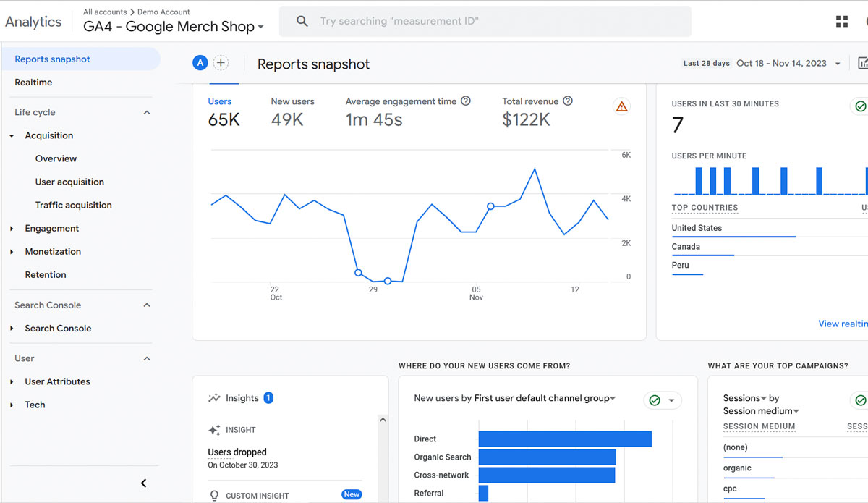868x503 pixels.
Task: Click the Oct 28 low-point chart marker
Action: click(x=358, y=273)
